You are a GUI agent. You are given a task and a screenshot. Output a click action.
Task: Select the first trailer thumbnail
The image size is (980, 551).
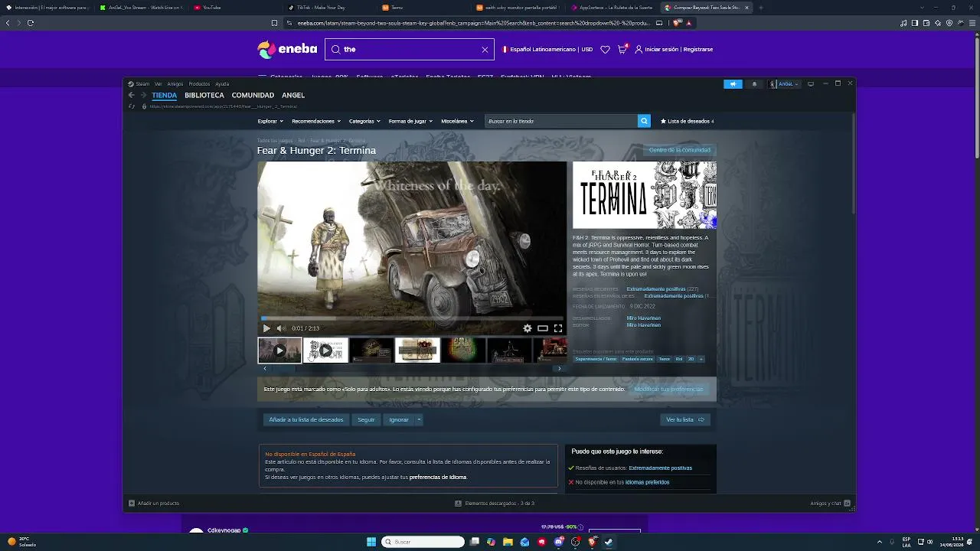279,350
